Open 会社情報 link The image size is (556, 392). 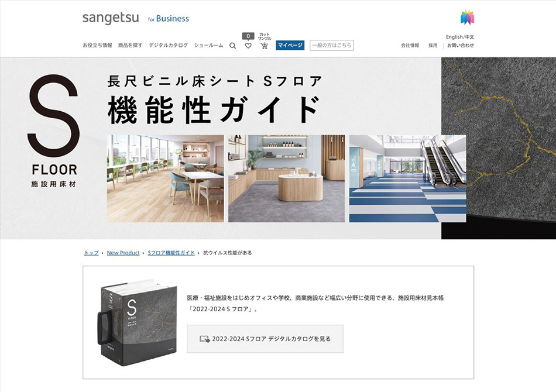tap(410, 46)
